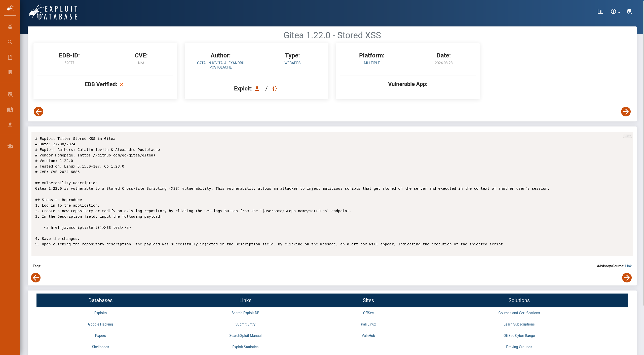
Task: Click the Copy button on code block
Action: (x=627, y=136)
